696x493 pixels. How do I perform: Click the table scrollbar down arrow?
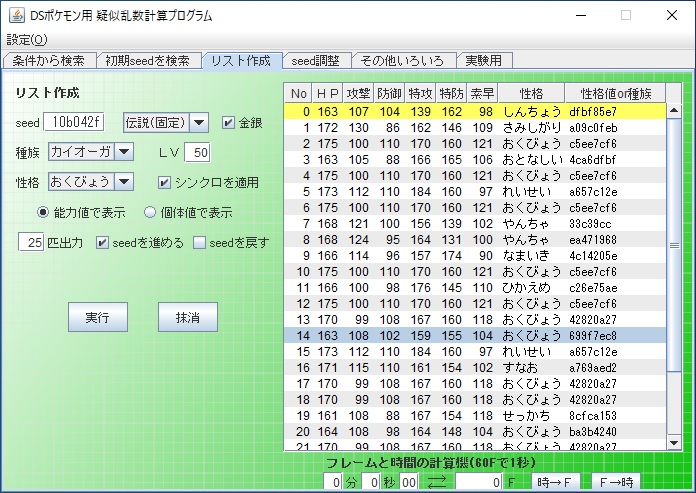pyautogui.click(x=674, y=443)
